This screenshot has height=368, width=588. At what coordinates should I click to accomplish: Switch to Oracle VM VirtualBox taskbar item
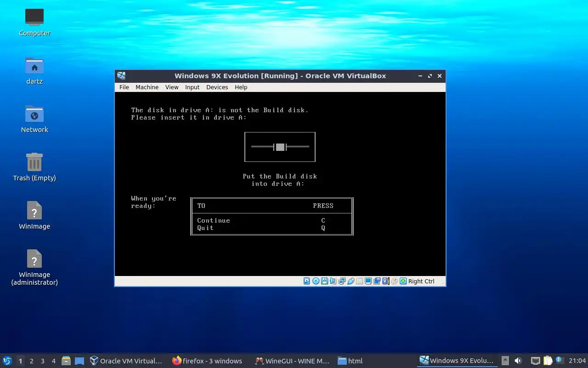pyautogui.click(x=126, y=361)
